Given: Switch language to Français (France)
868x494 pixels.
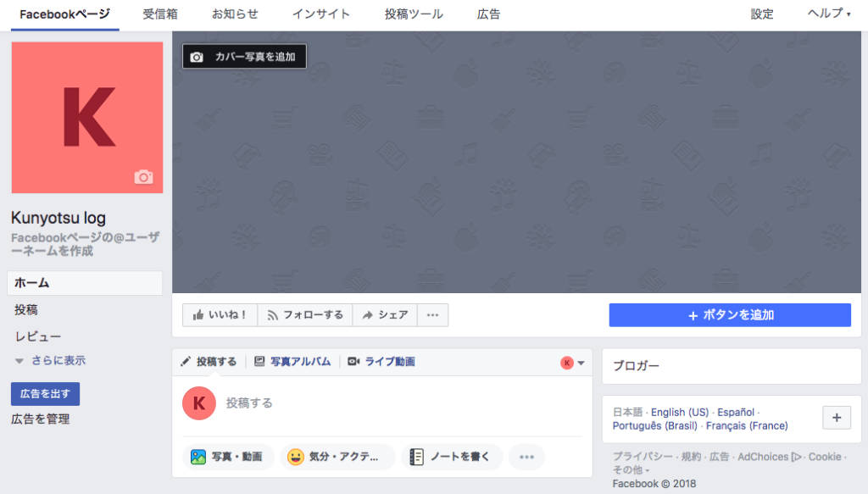Looking at the screenshot, I should pos(747,426).
